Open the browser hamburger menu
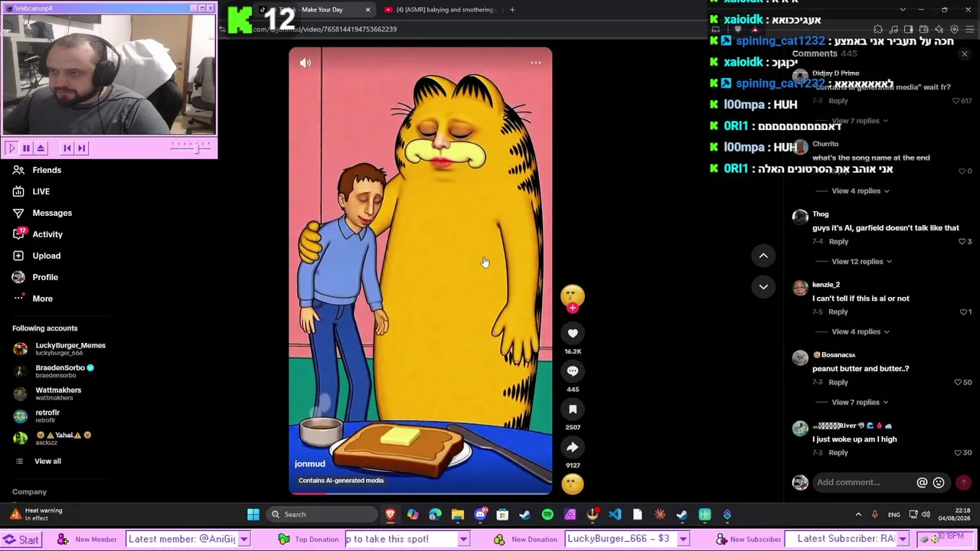This screenshot has height=551, width=980. click(969, 30)
